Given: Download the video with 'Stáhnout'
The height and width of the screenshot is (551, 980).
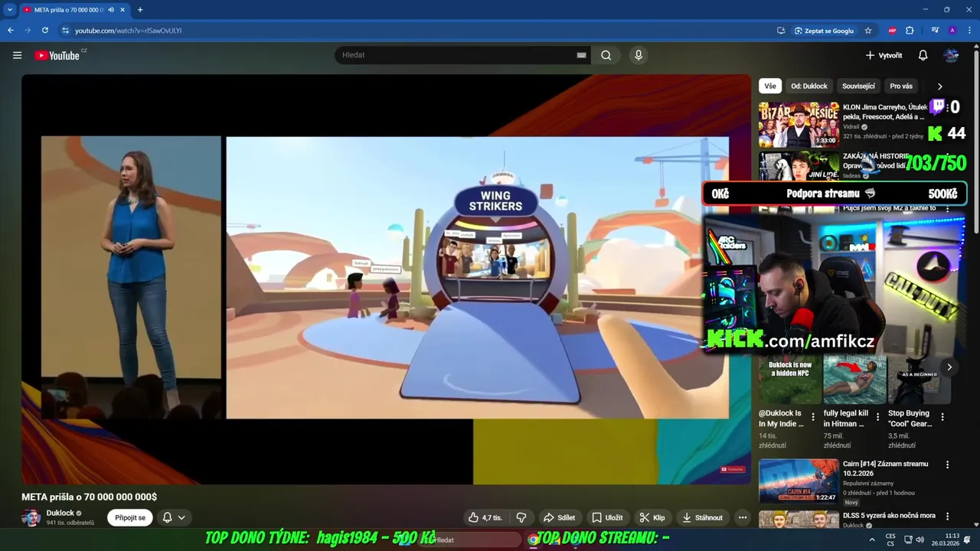Looking at the screenshot, I should 703,517.
